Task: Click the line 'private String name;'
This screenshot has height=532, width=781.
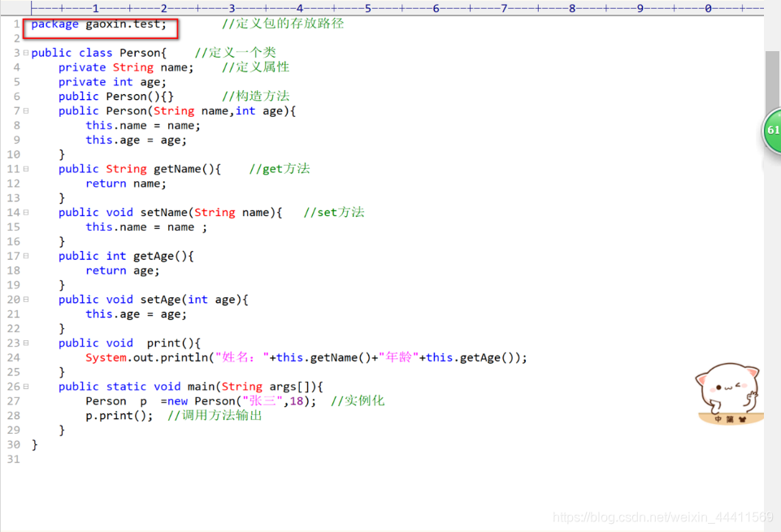Action: pos(126,67)
